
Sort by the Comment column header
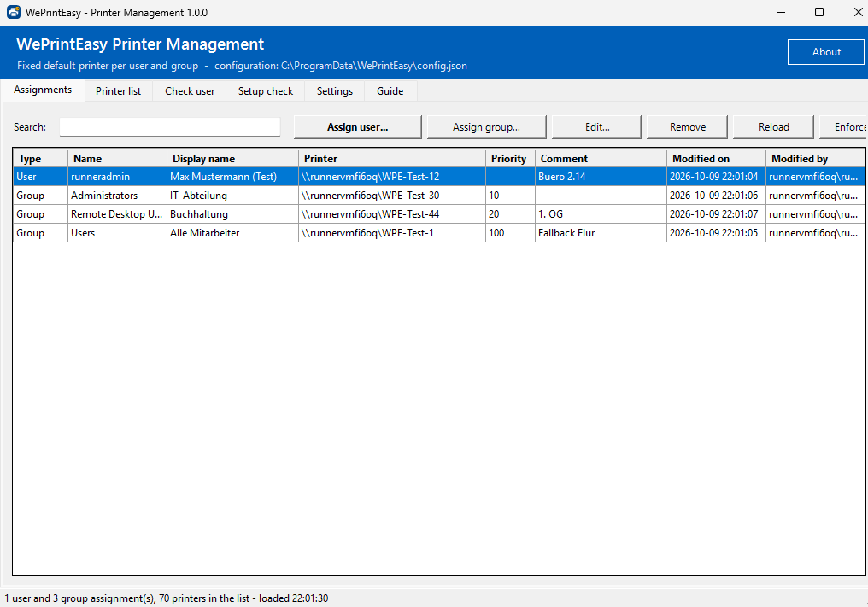tap(601, 158)
